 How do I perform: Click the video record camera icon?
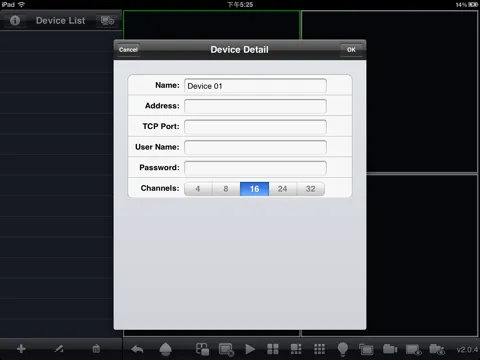[x=390, y=349]
